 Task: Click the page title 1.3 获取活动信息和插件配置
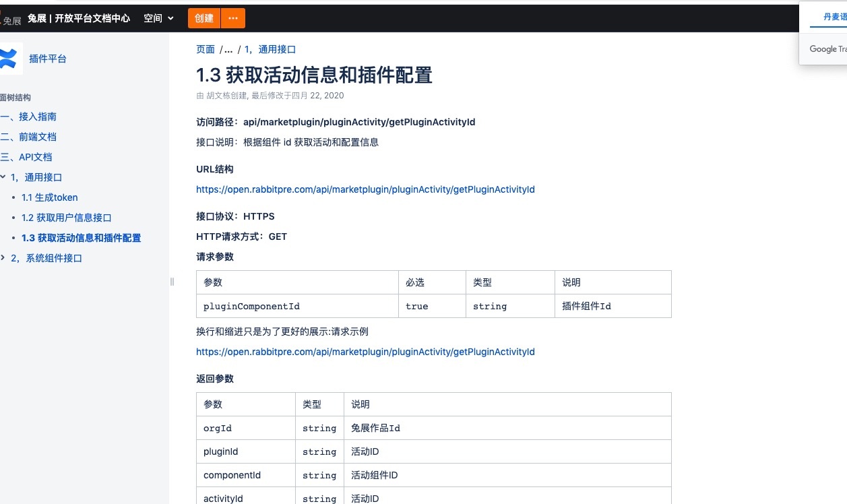314,75
